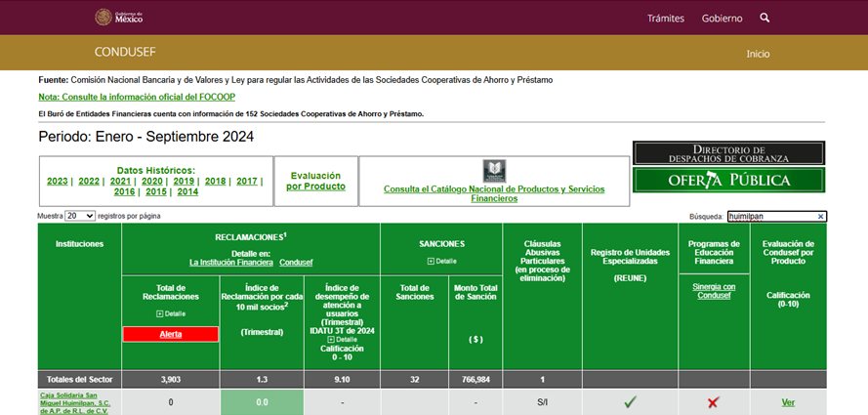This screenshot has width=868, height=415.
Task: Click the red X in Educación Financiera column
Action: click(714, 401)
